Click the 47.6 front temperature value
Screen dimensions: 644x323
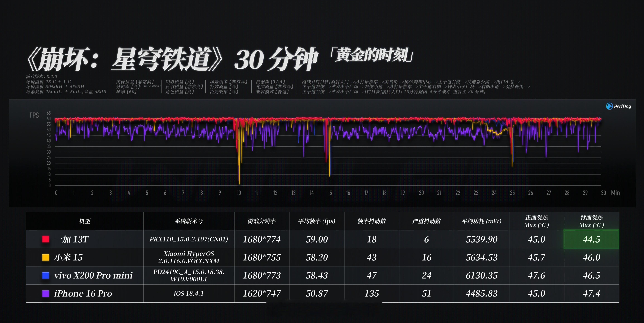[x=536, y=275]
